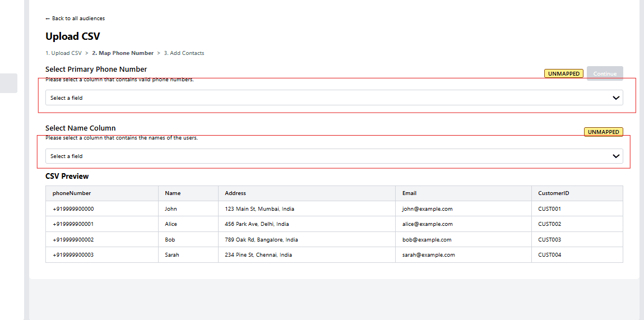This screenshot has width=644, height=320.
Task: Open the Primary Phone Number field dropdown
Action: pos(333,98)
